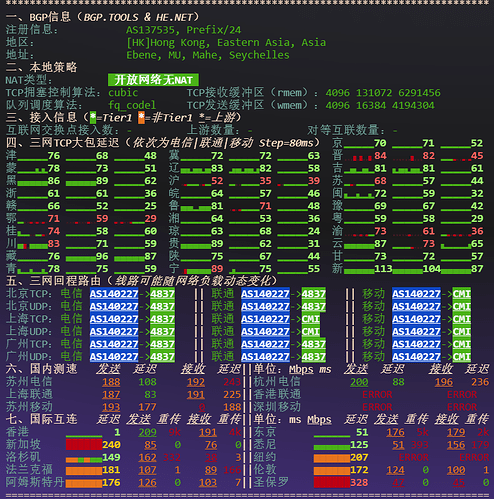Click the orange 非Tier1 legend marker

[141, 118]
